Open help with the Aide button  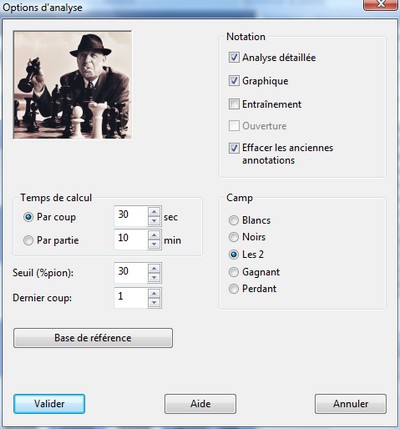click(x=200, y=404)
